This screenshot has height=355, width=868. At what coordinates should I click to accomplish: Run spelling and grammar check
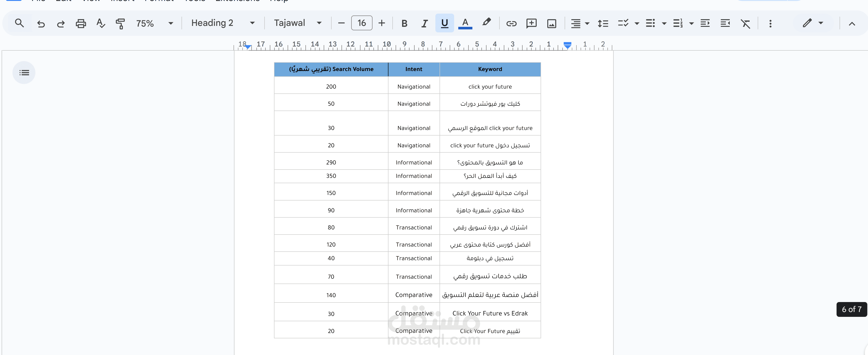click(100, 23)
